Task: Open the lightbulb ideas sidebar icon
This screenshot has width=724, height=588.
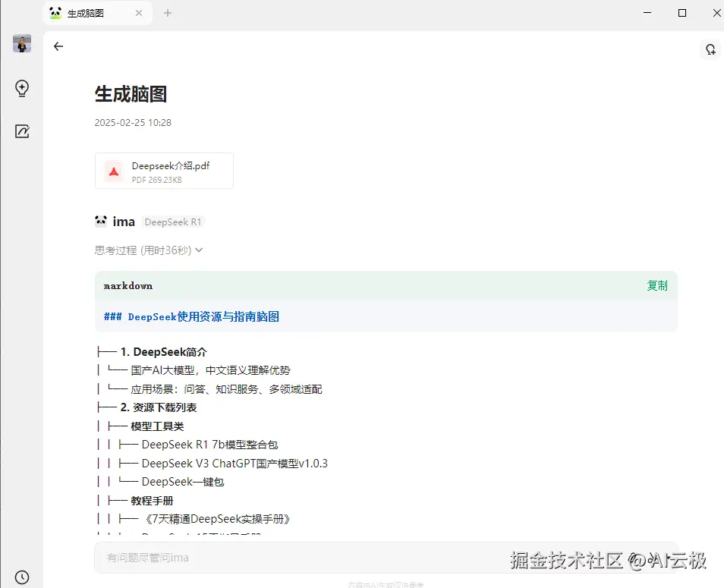Action: pyautogui.click(x=22, y=88)
